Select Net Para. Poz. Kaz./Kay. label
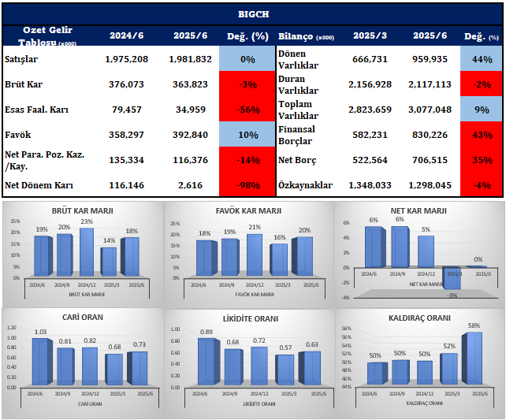The width and height of the screenshot is (506, 420). click(x=45, y=160)
